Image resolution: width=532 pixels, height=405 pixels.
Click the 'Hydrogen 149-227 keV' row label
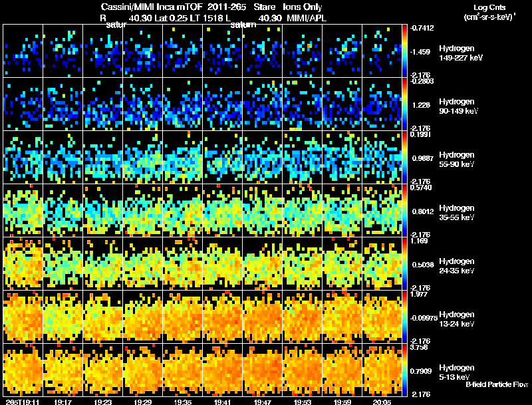coord(461,53)
